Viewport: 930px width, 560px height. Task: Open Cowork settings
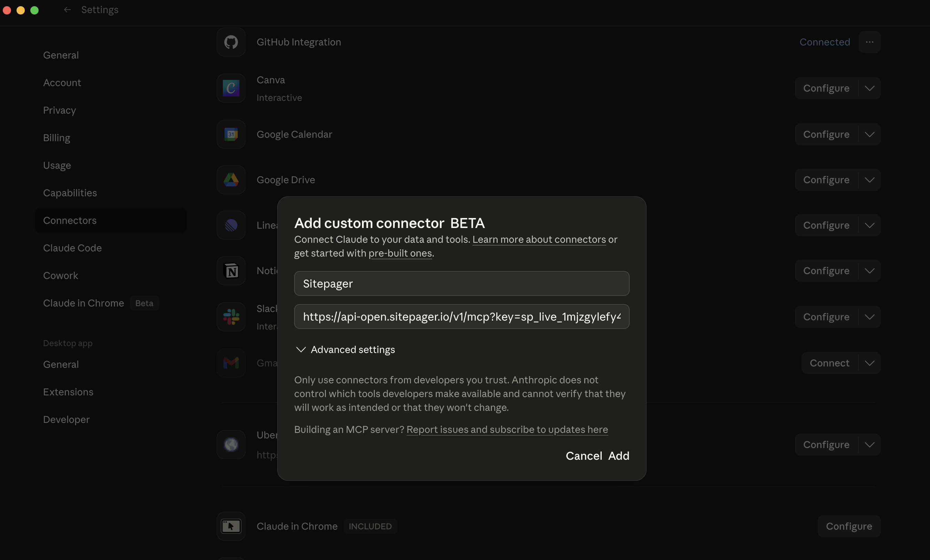(x=110, y=276)
